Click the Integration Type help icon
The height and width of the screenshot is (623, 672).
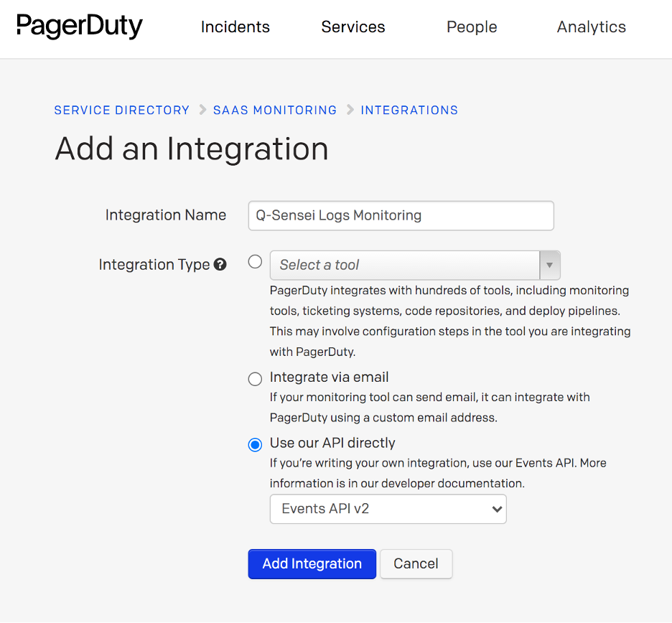[220, 264]
